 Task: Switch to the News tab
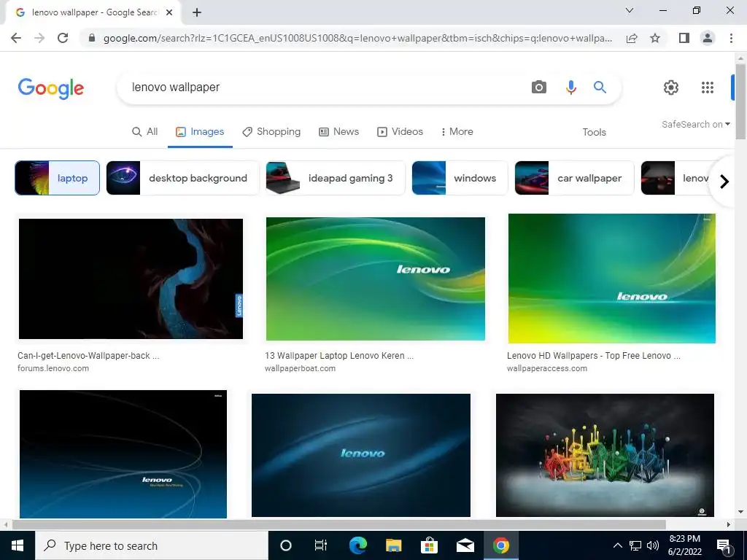338,132
